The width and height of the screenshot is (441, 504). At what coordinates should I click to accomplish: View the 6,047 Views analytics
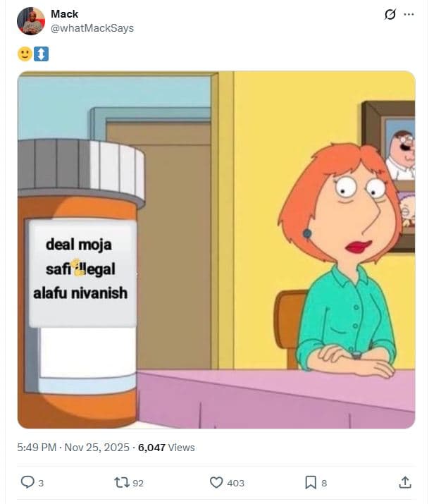[x=166, y=448]
